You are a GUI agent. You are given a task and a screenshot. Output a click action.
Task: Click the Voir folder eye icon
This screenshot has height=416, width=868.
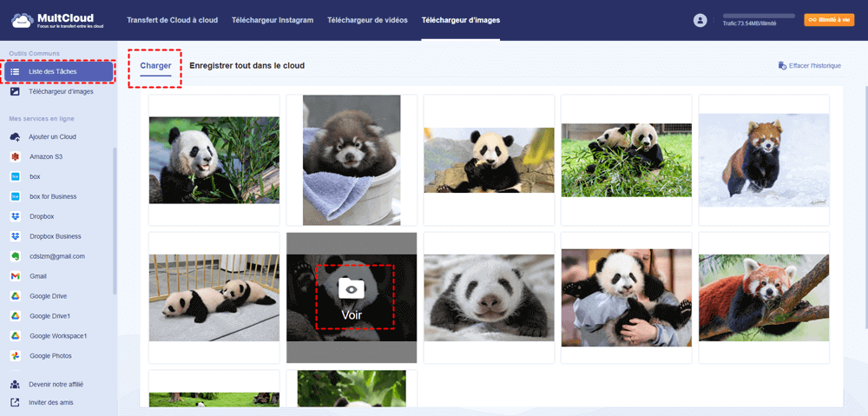(351, 288)
